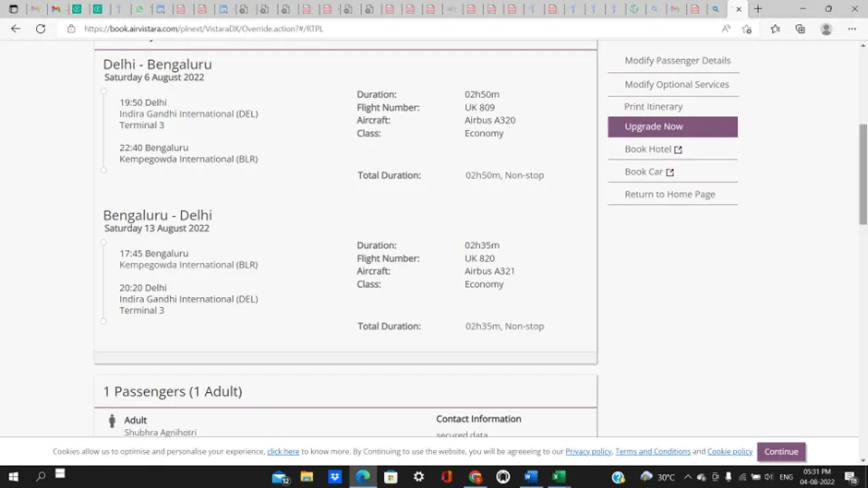Viewport: 868px width, 488px height.
Task: Switch to Google Chrome in the taskbar
Action: tap(475, 476)
